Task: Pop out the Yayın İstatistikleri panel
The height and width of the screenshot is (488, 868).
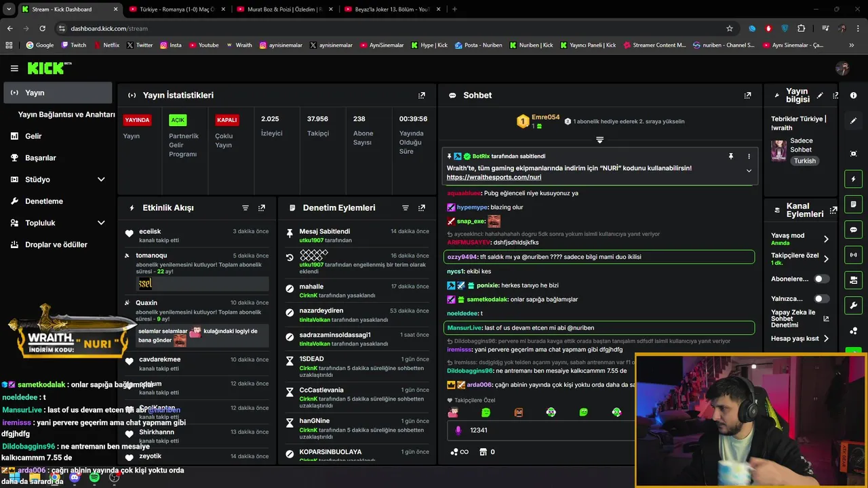Action: (422, 96)
